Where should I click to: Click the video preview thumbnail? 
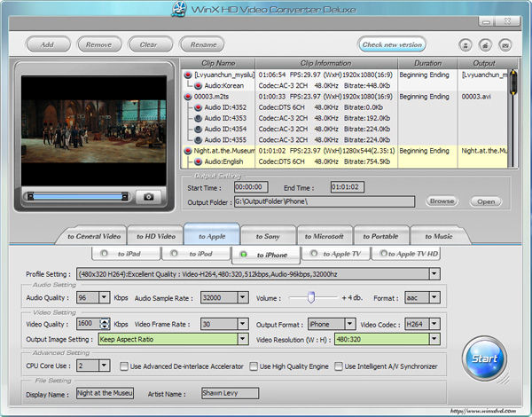coord(94,130)
